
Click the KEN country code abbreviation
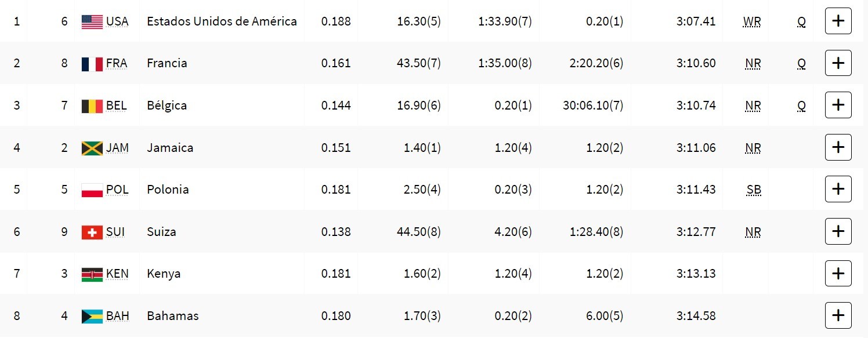117,274
